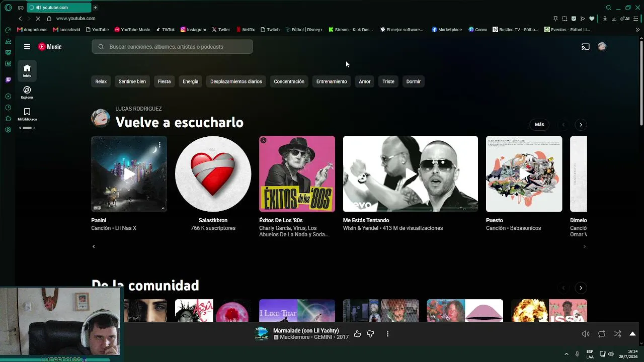Viewport: 644px width, 362px height.
Task: Show hidden system tray icons
Action: (x=567, y=354)
